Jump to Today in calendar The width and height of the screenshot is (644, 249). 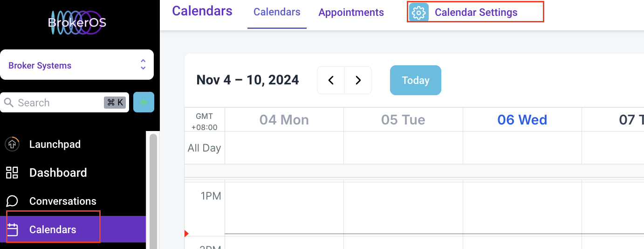(415, 80)
